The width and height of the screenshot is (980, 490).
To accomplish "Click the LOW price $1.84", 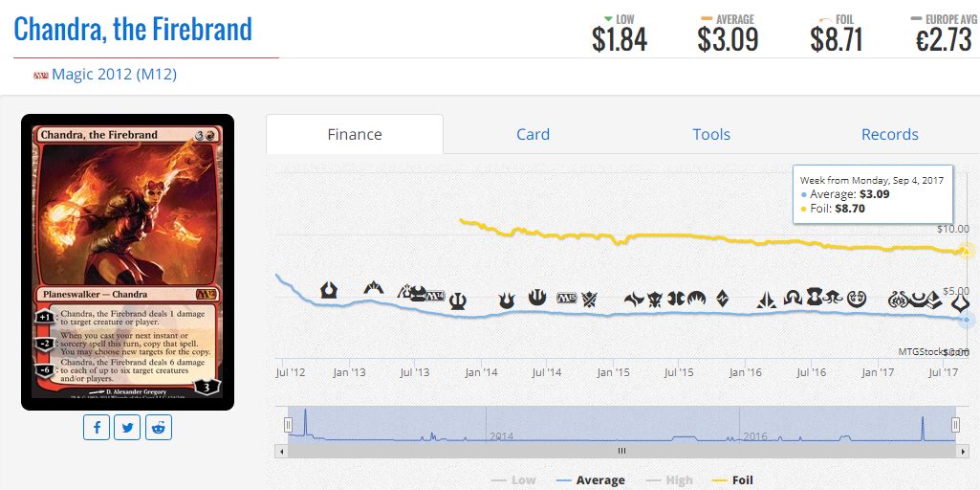I will click(620, 39).
